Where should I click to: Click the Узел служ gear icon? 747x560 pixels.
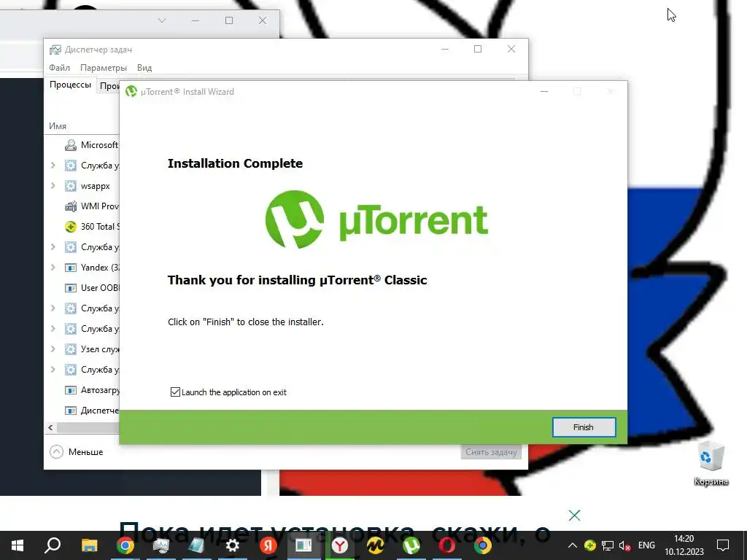pyautogui.click(x=71, y=349)
